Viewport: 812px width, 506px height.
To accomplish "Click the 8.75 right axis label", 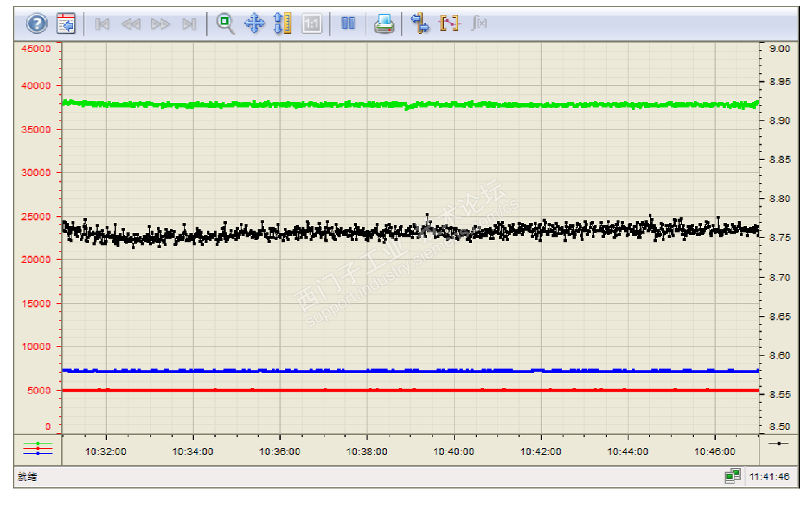I will point(779,238).
